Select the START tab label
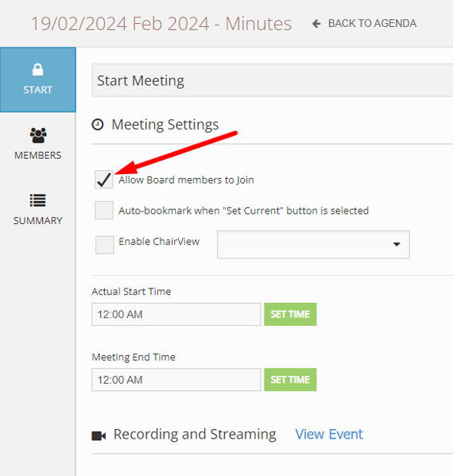The image size is (453, 476). 38,90
